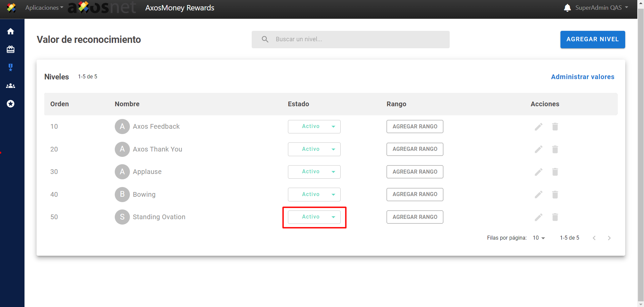Edit the Axos Feedback level

pyautogui.click(x=538, y=127)
